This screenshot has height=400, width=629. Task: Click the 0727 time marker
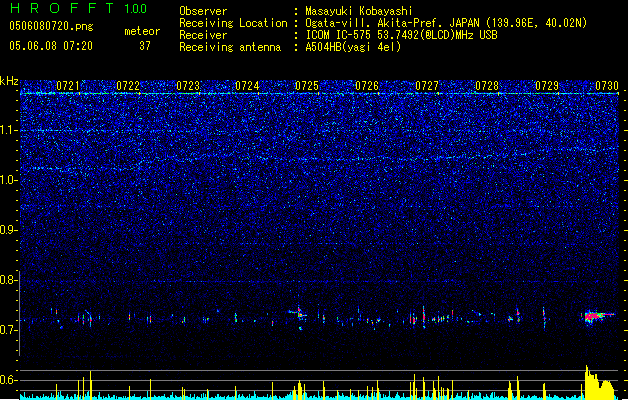pos(427,86)
